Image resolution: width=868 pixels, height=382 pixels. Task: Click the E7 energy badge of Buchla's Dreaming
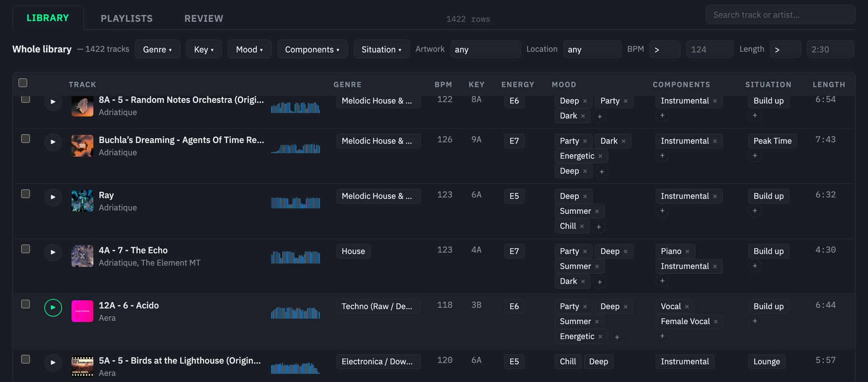514,141
